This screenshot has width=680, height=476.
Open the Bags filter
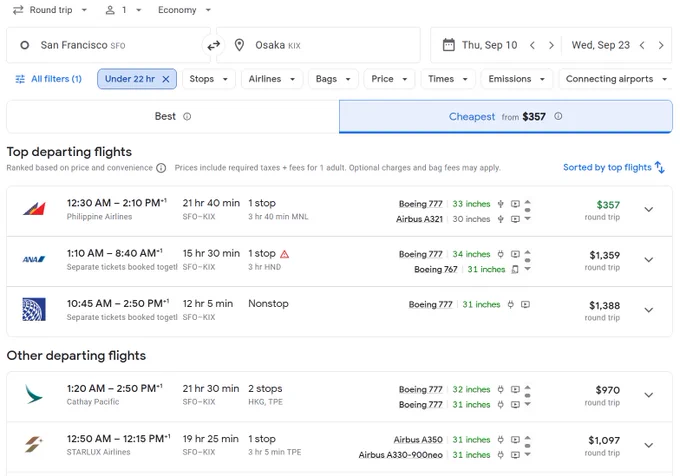click(x=333, y=79)
